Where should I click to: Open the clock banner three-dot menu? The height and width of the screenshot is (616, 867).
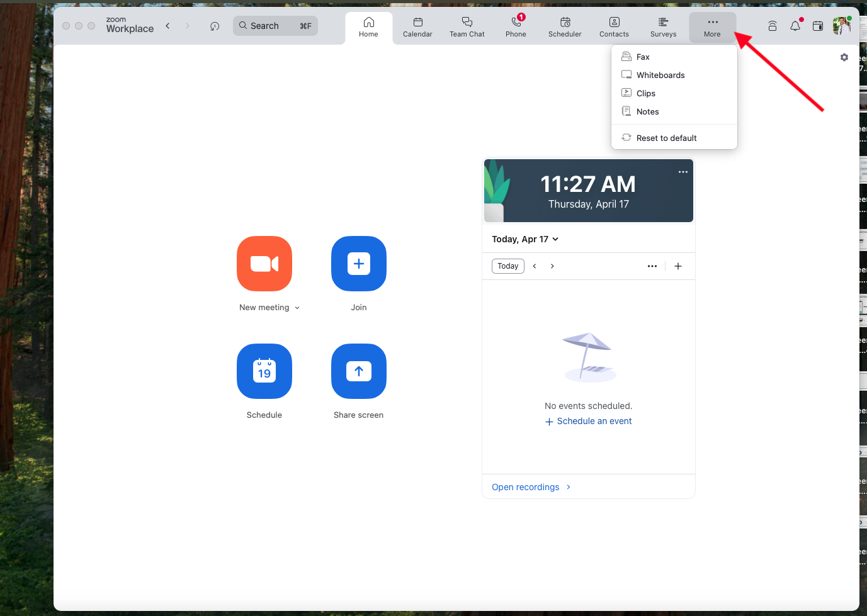683,172
